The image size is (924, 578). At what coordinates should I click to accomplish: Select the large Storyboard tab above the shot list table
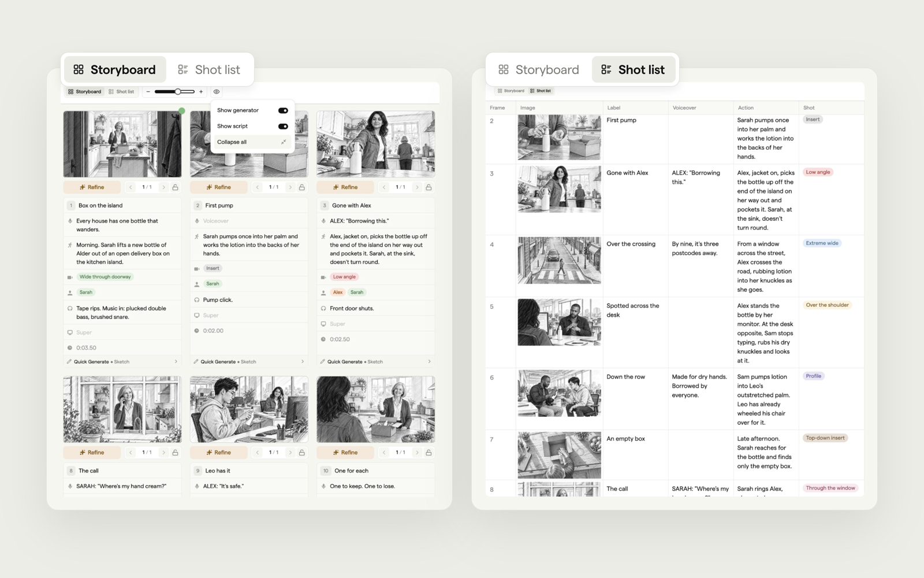tap(539, 70)
